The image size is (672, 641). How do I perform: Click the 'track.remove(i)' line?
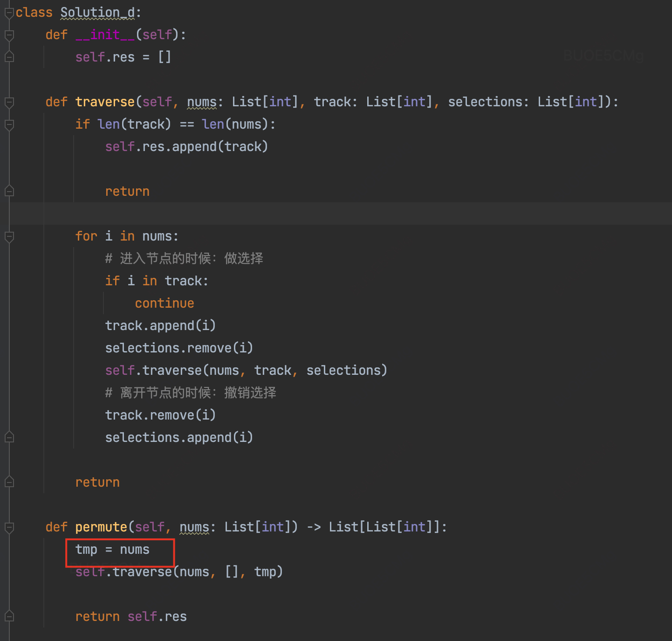click(160, 415)
